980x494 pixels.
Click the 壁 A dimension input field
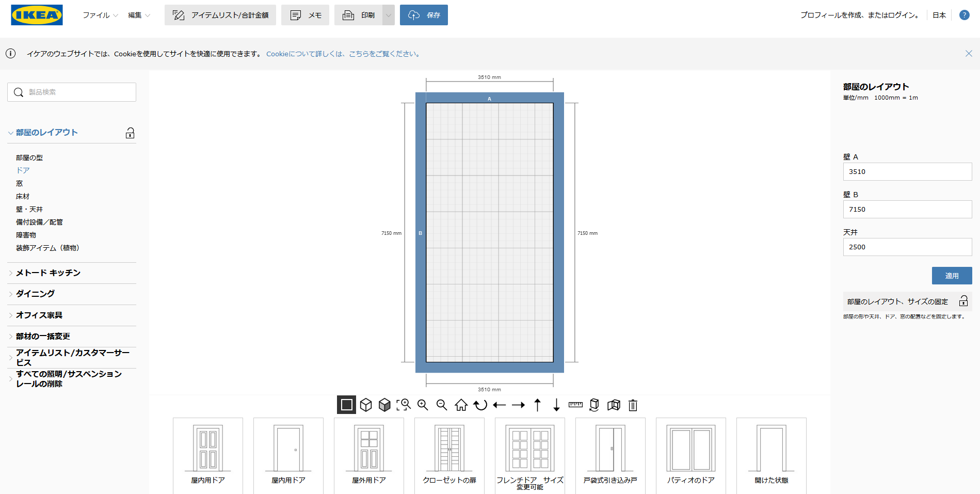click(x=907, y=172)
